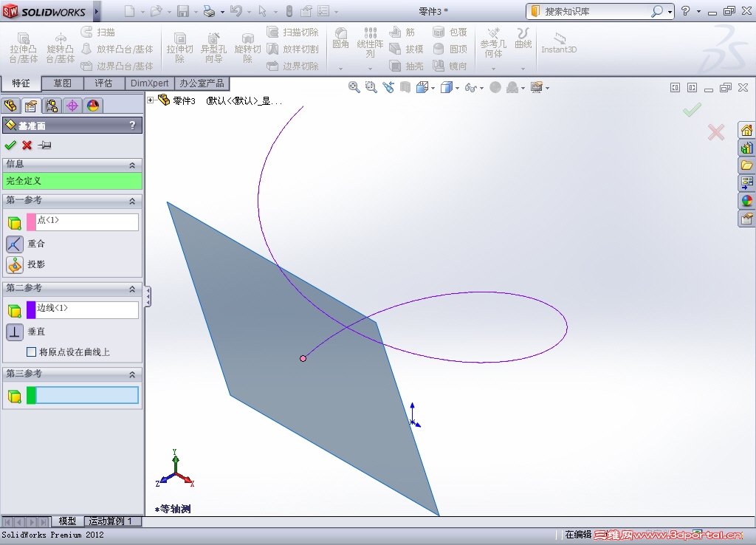Click the Zoom to Fit view icon
Viewport: 756px width, 545px height.
(x=354, y=87)
